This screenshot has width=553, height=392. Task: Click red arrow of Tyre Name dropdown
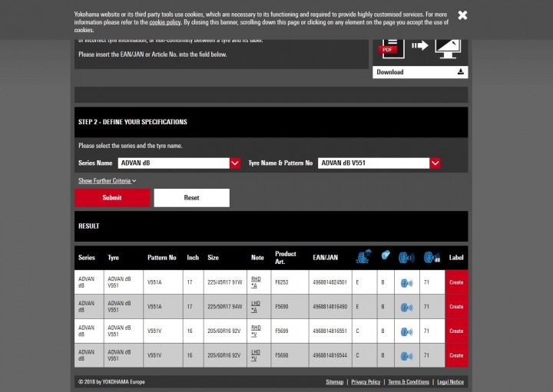(435, 163)
